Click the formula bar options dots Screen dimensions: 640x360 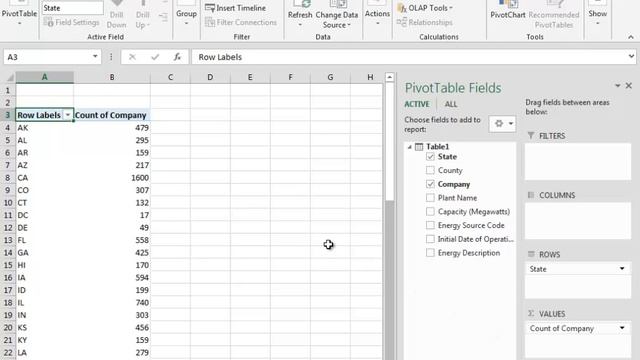click(x=111, y=57)
